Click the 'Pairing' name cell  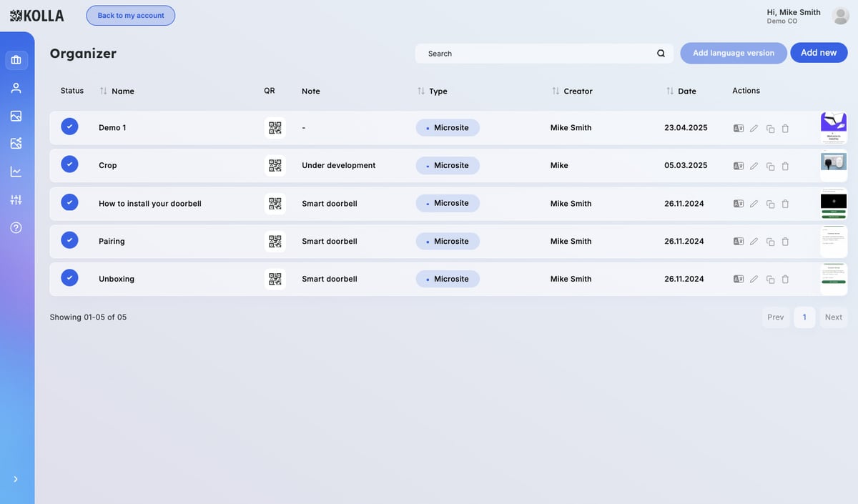click(112, 242)
